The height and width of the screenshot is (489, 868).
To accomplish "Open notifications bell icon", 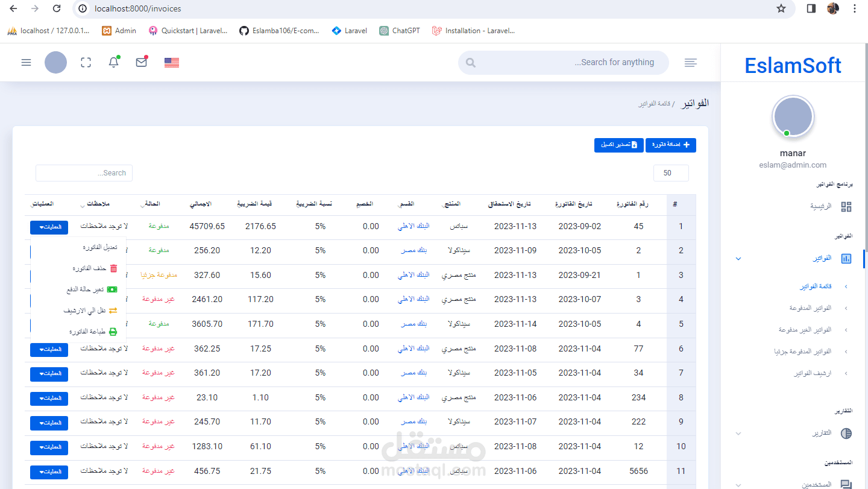I will pyautogui.click(x=113, y=62).
